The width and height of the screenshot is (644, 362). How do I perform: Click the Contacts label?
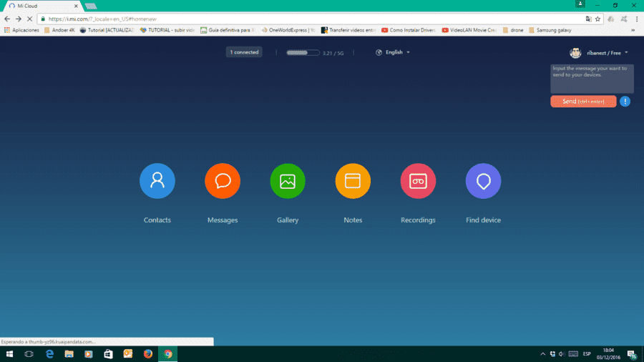(157, 220)
